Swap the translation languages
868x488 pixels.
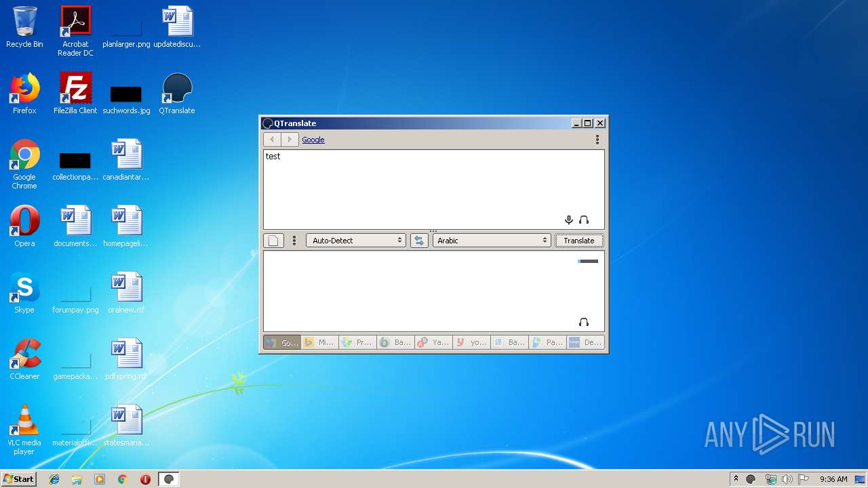419,241
